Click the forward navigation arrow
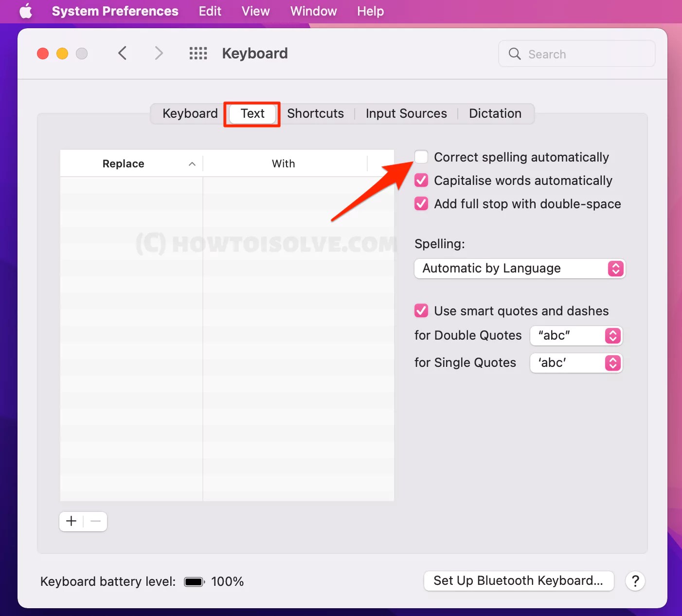Screen dimensions: 682x616 [x=159, y=53]
